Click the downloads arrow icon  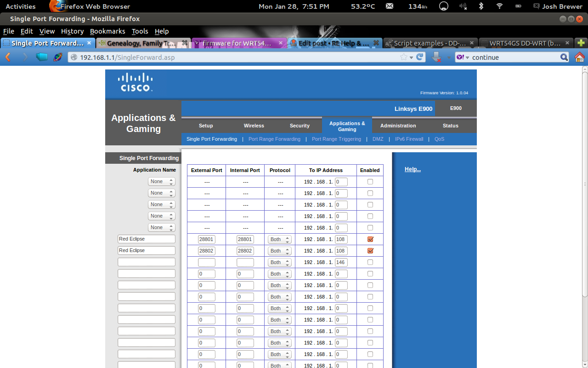(x=436, y=57)
